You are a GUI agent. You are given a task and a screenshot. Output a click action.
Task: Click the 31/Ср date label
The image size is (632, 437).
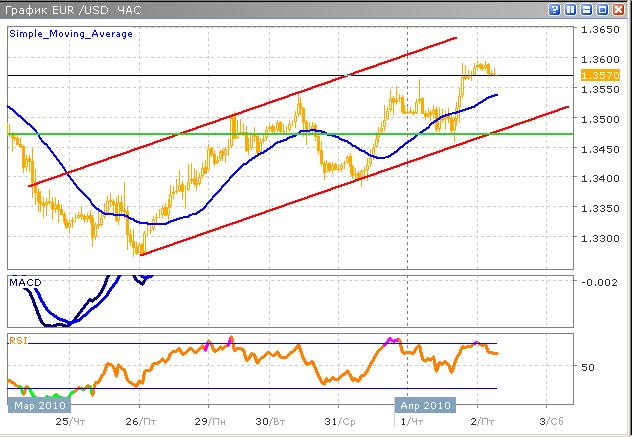point(340,422)
